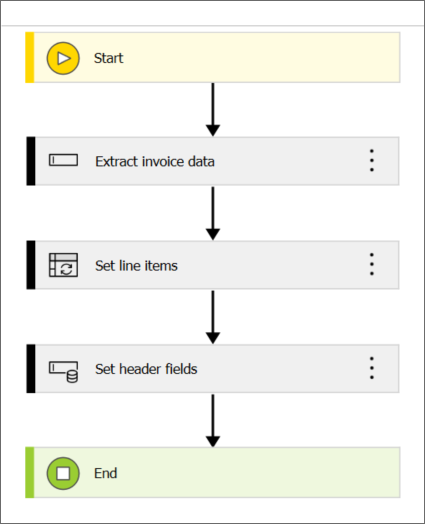Viewport: 425px width, 524px height.
Task: Open the Set header fields three-dot menu
Action: click(372, 368)
